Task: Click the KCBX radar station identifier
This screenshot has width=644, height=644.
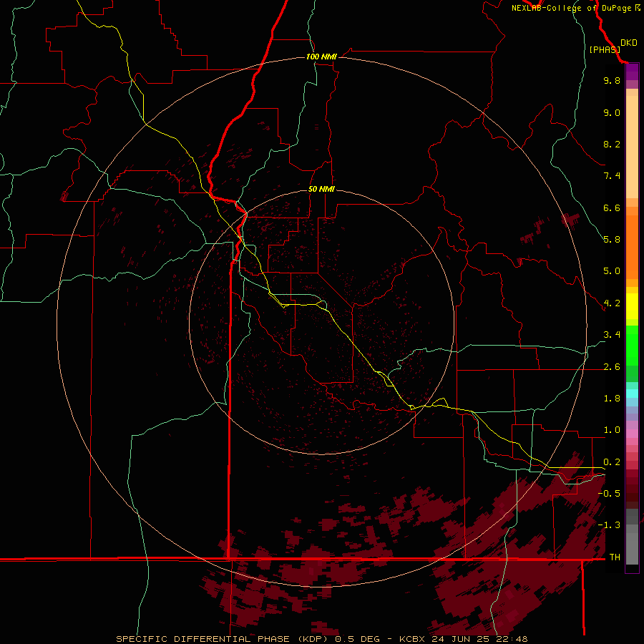Action: 413,639
